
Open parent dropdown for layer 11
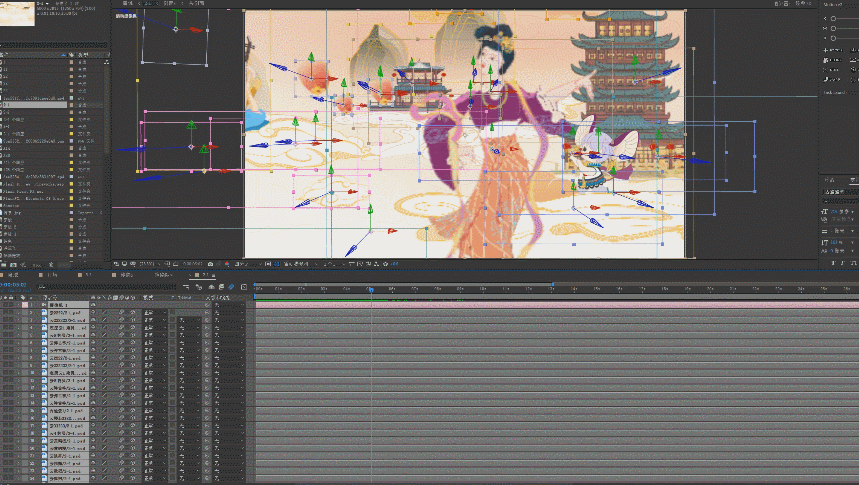[229, 380]
